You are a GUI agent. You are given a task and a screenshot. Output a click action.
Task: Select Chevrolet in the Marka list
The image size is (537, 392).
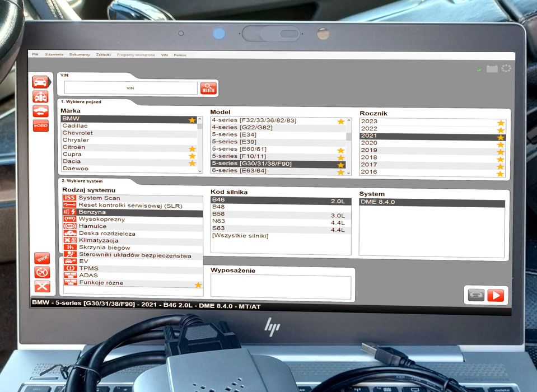(x=129, y=133)
